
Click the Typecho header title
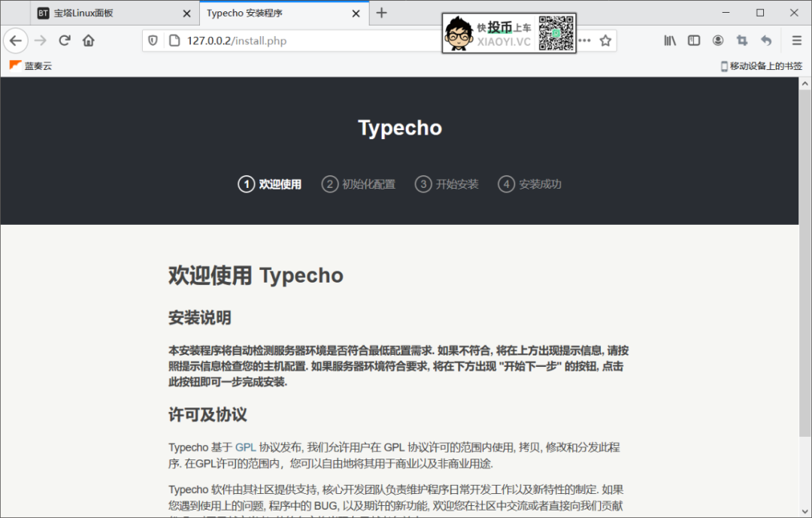400,127
